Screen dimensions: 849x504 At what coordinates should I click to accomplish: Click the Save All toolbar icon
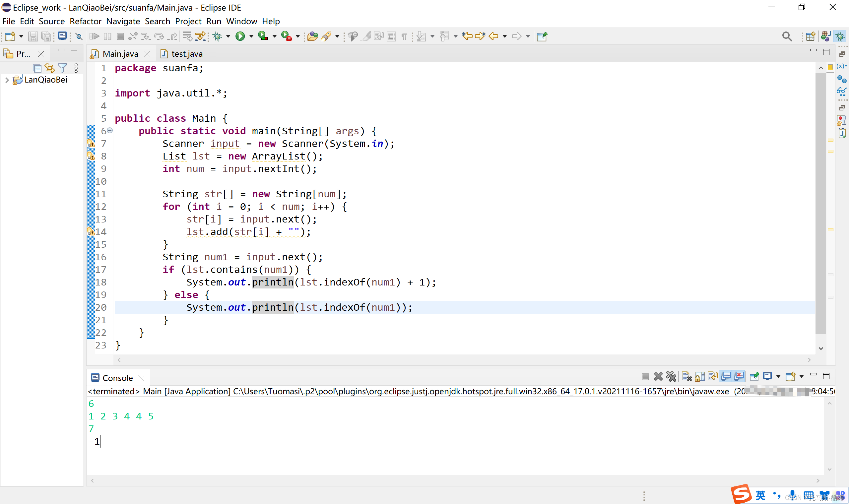46,36
